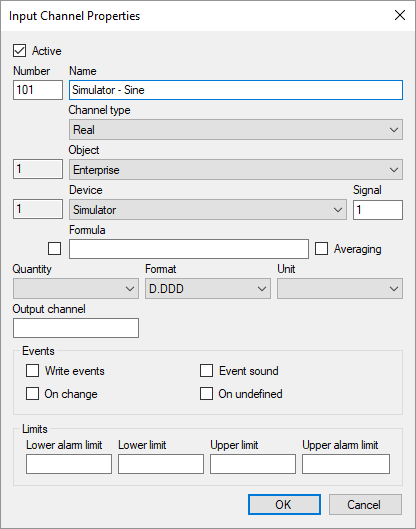Expand the Quantity dropdown
The height and width of the screenshot is (529, 416).
76,289
